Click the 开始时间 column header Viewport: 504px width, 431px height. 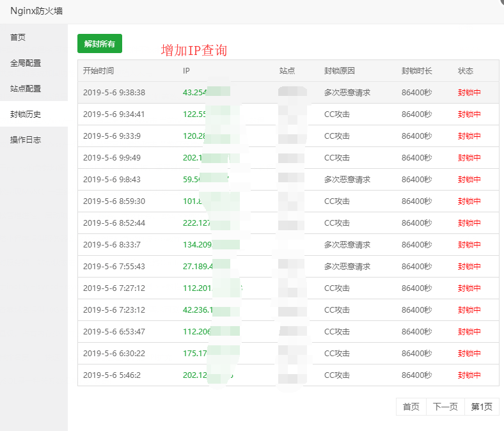click(x=98, y=71)
